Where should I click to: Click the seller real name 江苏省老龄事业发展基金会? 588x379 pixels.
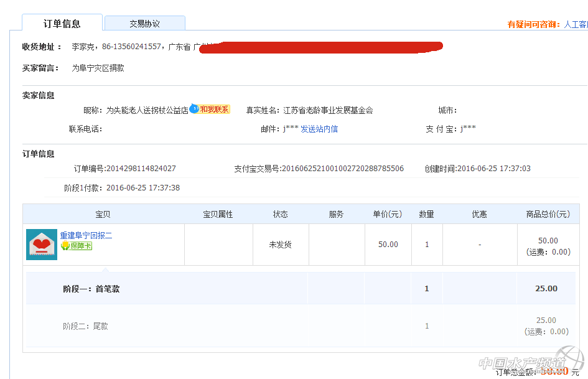click(328, 110)
